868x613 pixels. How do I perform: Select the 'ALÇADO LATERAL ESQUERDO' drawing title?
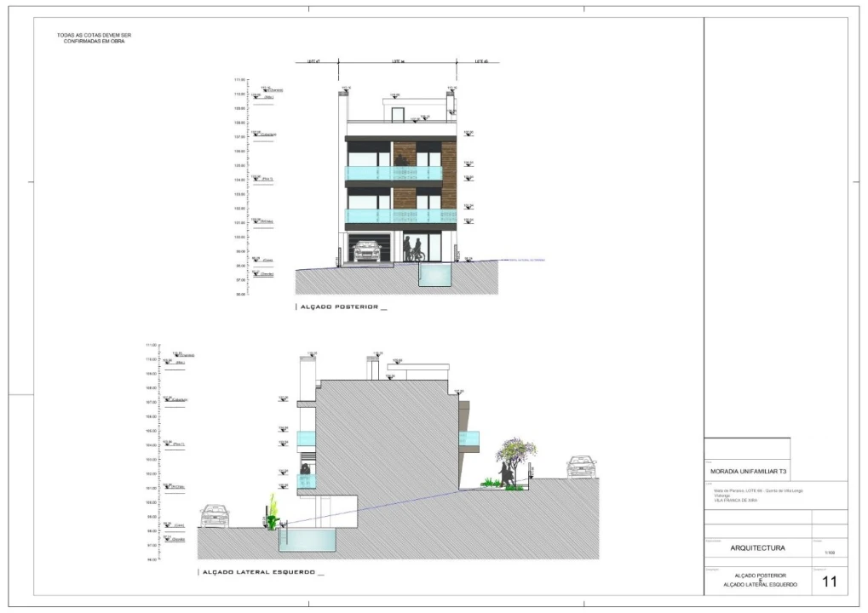point(257,573)
